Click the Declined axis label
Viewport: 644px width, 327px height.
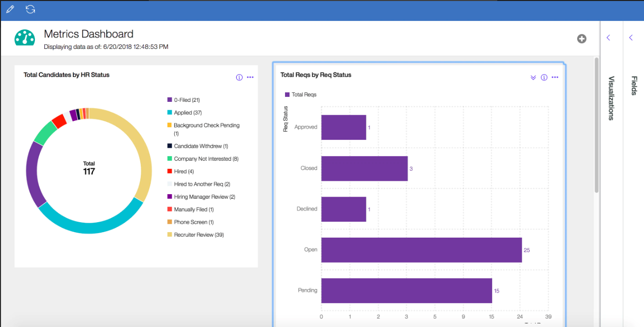click(307, 209)
